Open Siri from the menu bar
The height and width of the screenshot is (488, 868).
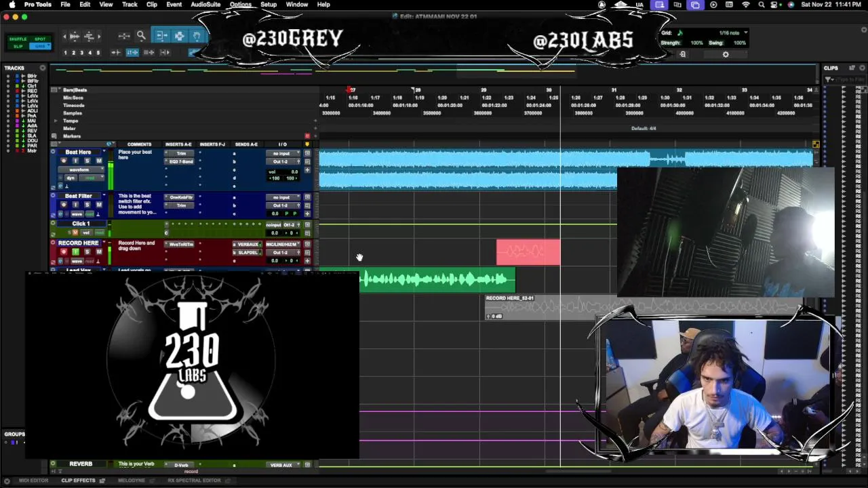(x=791, y=5)
